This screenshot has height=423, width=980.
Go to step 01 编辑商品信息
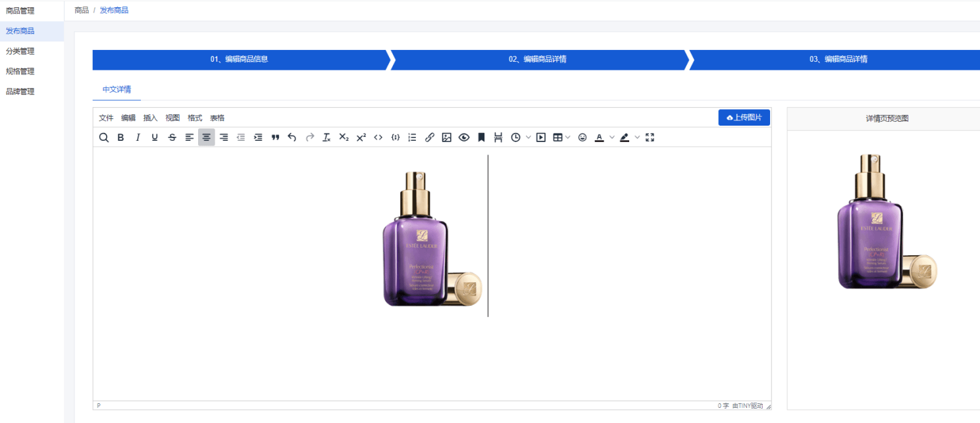[240, 59]
